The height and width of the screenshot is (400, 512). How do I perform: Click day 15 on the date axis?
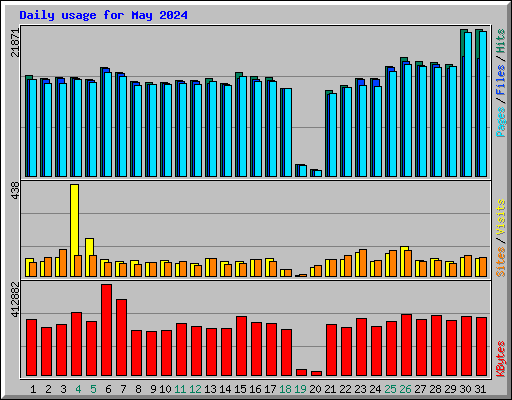pyautogui.click(x=240, y=389)
